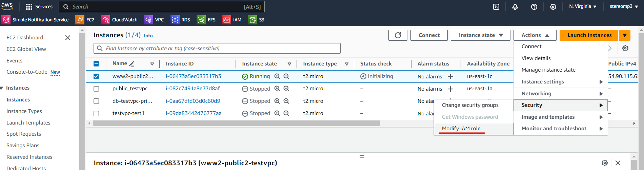Zoom in filter on the Running state
644x170 pixels.
click(x=277, y=76)
